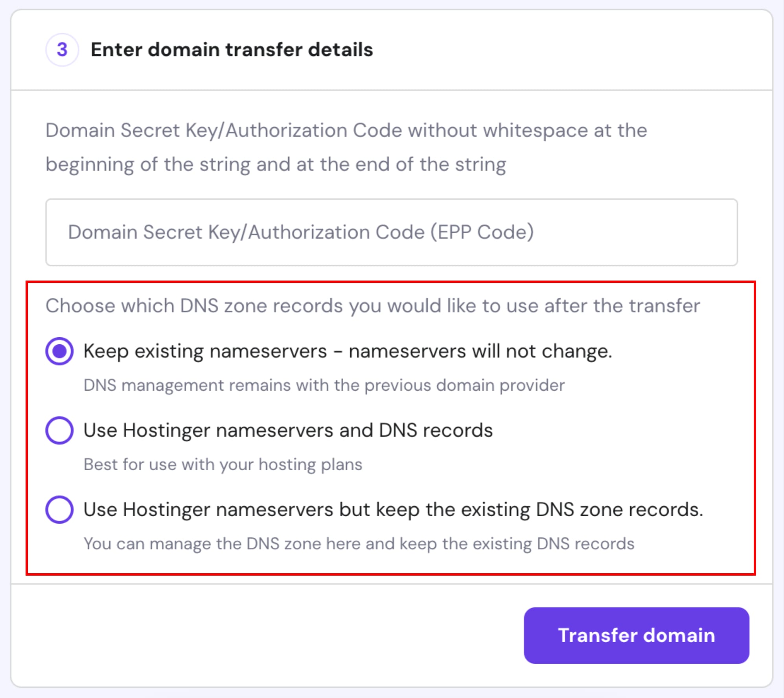Select the Keep existing nameservers radio button

(59, 351)
